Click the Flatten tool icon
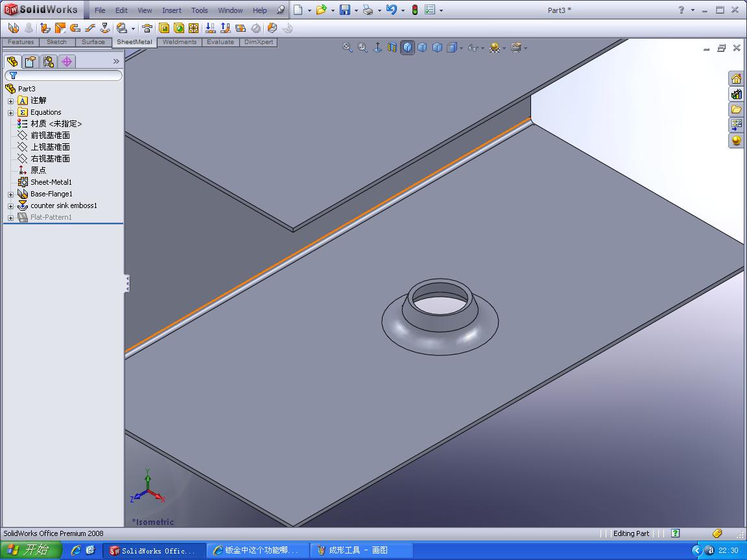747x560 pixels. [241, 28]
